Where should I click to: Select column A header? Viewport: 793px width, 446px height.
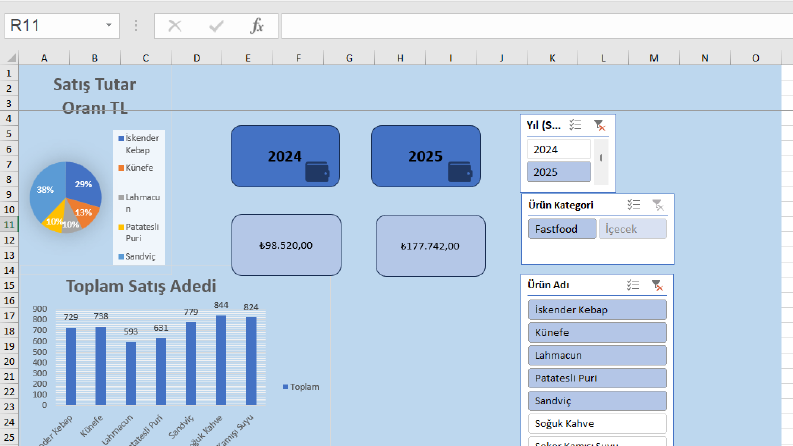[x=44, y=58]
